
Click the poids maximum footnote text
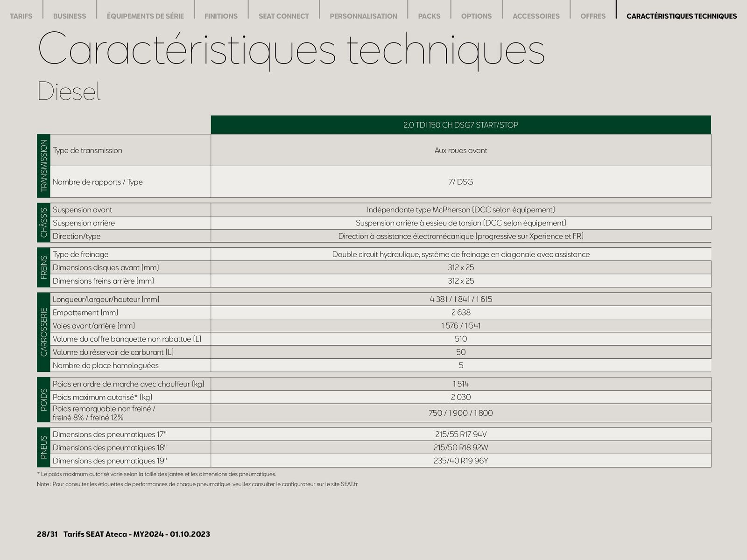(x=156, y=474)
